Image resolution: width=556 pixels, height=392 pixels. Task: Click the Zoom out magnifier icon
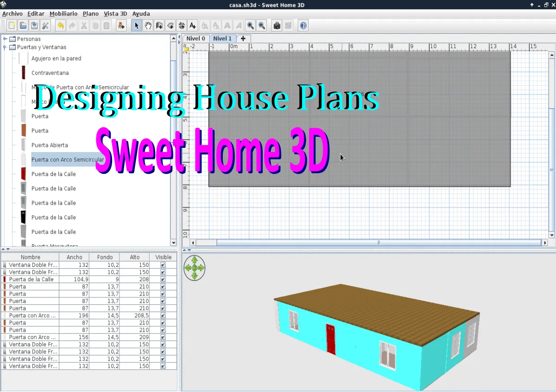(x=262, y=25)
